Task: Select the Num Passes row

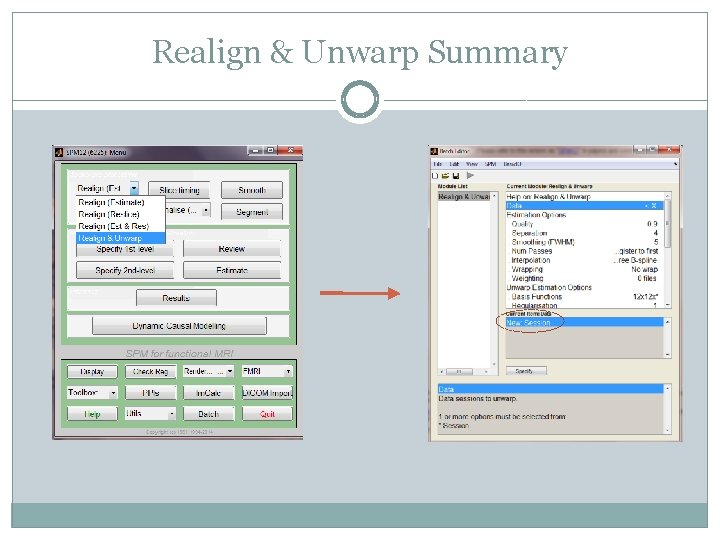Action: [585, 251]
